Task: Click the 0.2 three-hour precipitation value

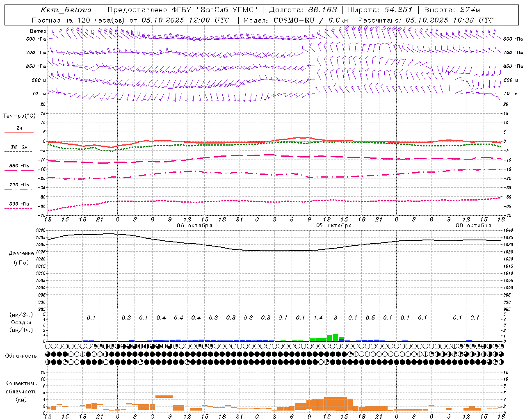Action: 126,317
